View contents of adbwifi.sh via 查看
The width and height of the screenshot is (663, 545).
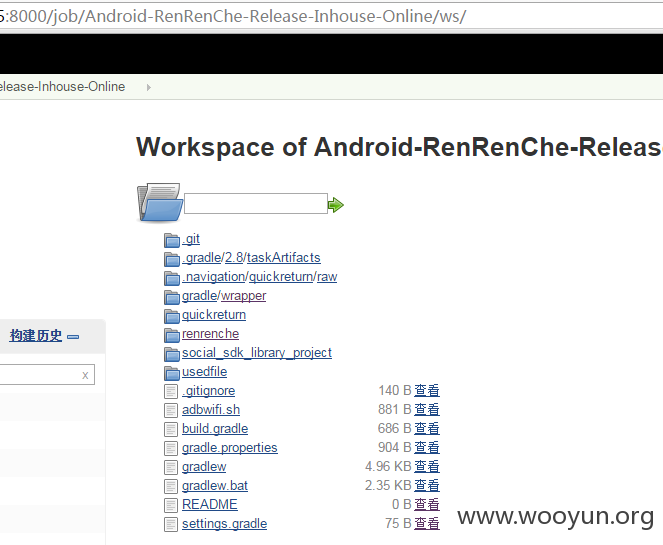427,409
